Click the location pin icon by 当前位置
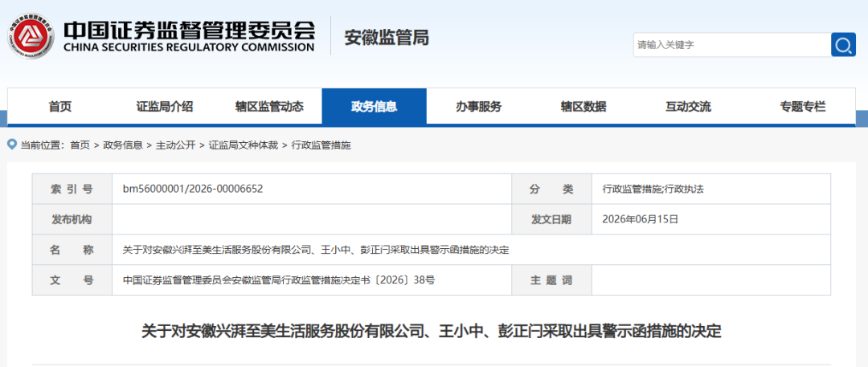This screenshot has height=367, width=868. coord(11,145)
